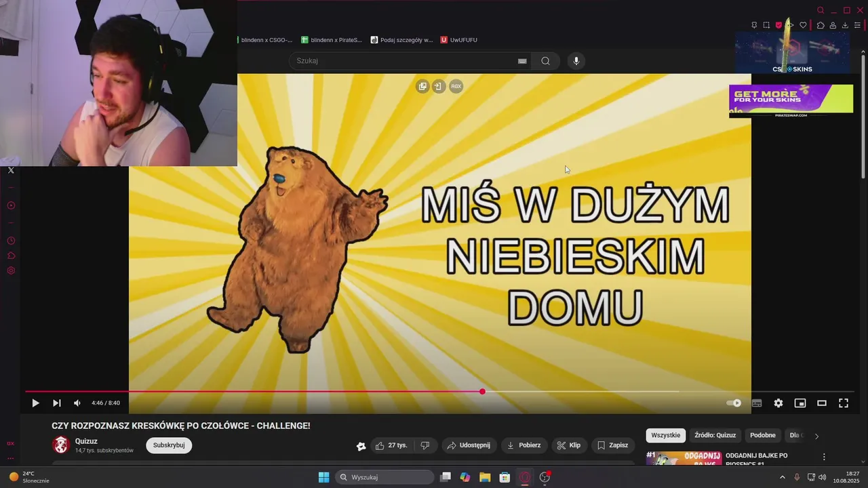The width and height of the screenshot is (868, 488).
Task: Like the video with 27 tys.
Action: pyautogui.click(x=391, y=445)
